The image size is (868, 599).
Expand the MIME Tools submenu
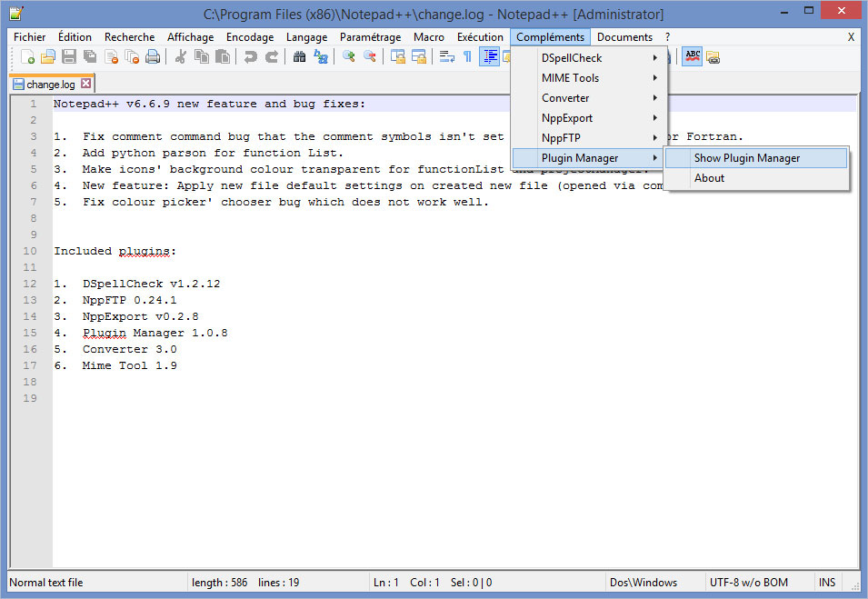(x=589, y=78)
